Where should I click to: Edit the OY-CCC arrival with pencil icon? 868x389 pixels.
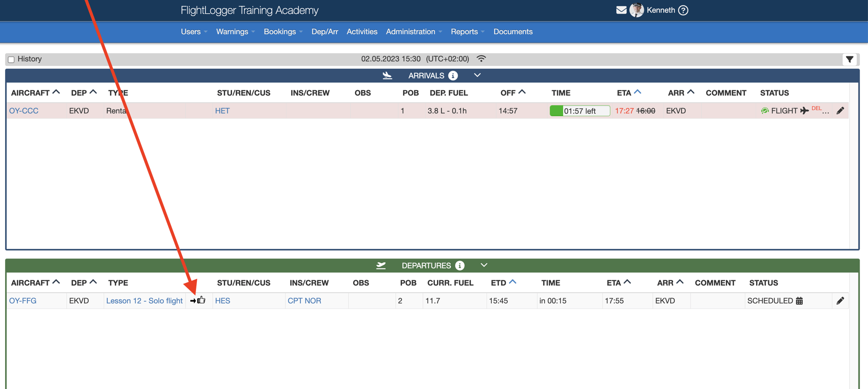click(x=840, y=111)
